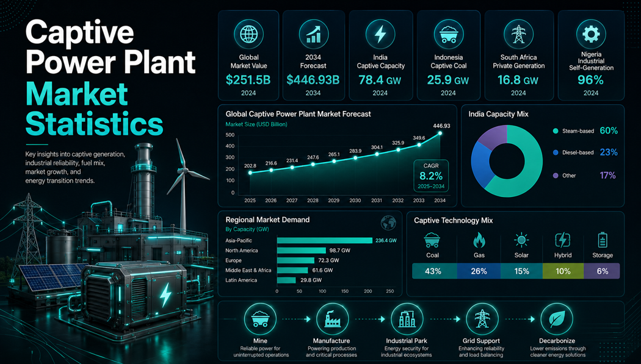Click the battery icon above Storage

tap(603, 240)
